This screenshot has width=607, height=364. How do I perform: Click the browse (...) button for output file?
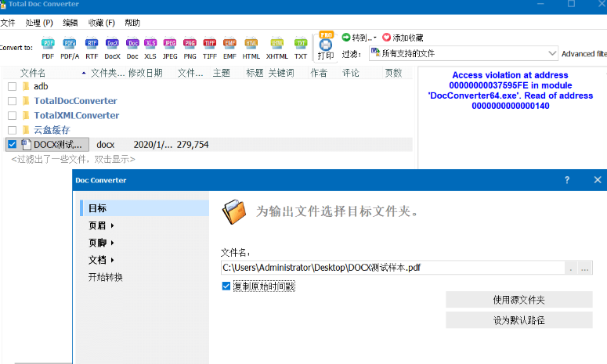click(585, 268)
